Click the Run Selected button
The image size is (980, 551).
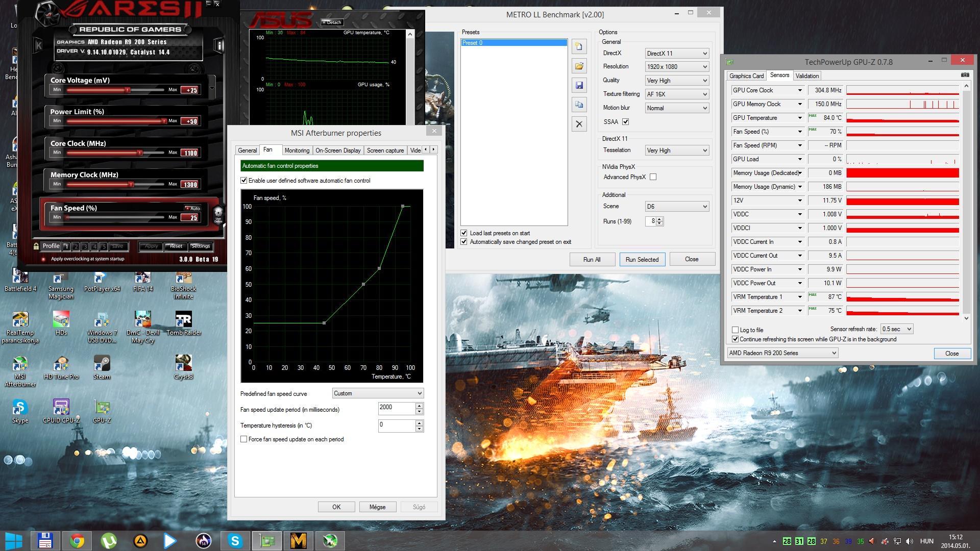click(x=642, y=260)
